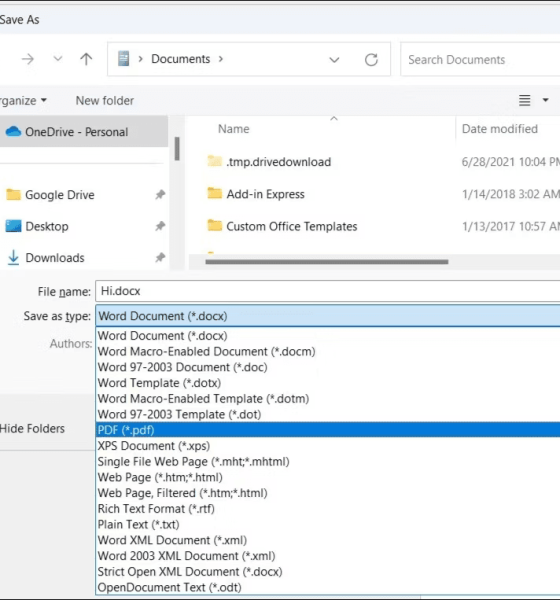Click date 6/28/2021 10:04 PM cell

511,162
